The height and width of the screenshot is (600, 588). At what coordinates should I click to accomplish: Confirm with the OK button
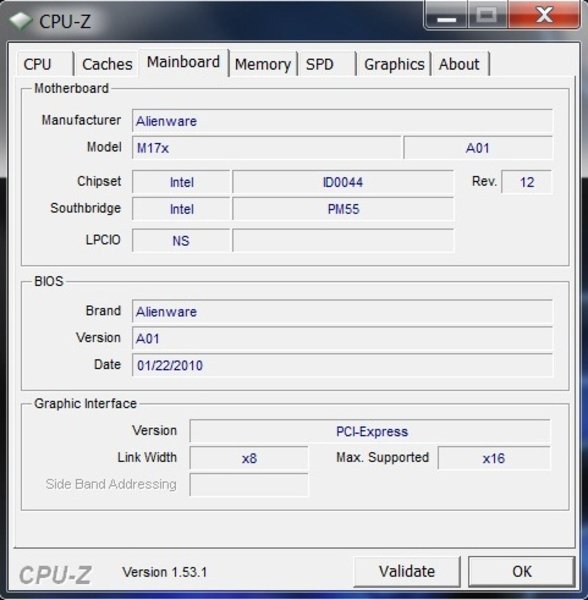(522, 571)
